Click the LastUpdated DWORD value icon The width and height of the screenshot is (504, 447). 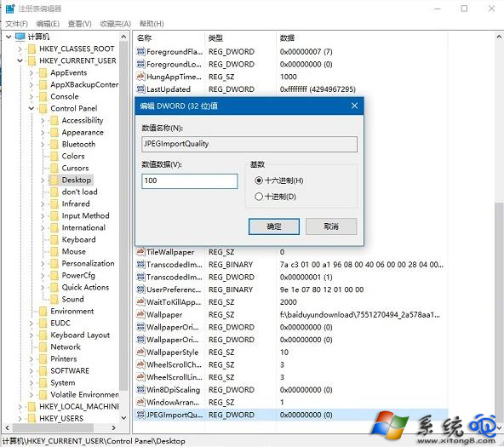point(140,89)
